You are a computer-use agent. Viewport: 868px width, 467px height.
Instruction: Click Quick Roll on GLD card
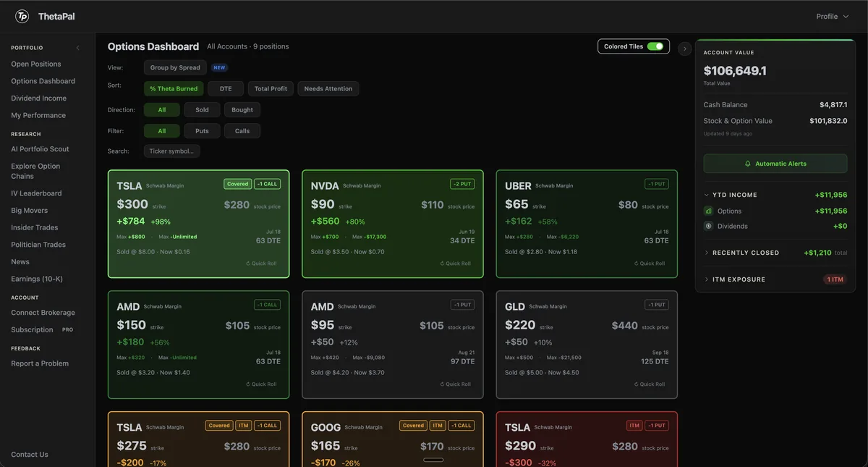(650, 384)
